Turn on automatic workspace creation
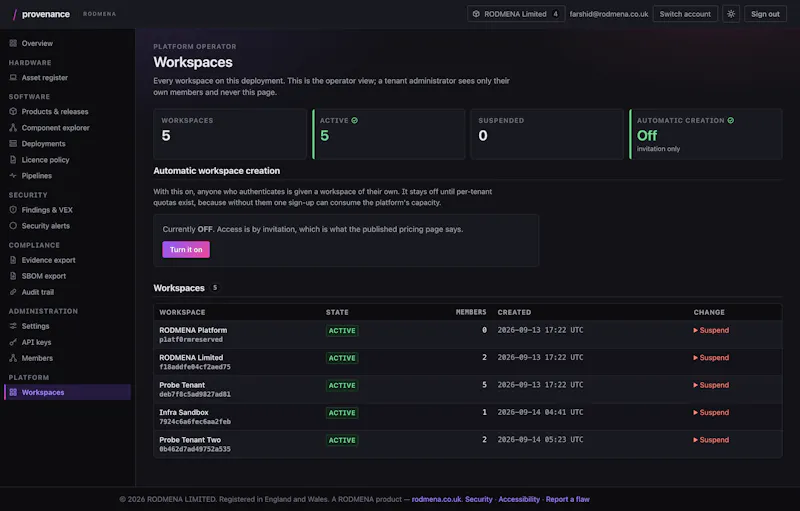The image size is (800, 511). click(186, 249)
